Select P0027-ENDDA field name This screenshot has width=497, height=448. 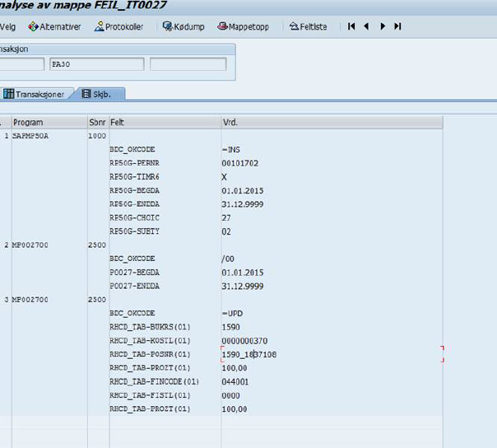tap(134, 286)
